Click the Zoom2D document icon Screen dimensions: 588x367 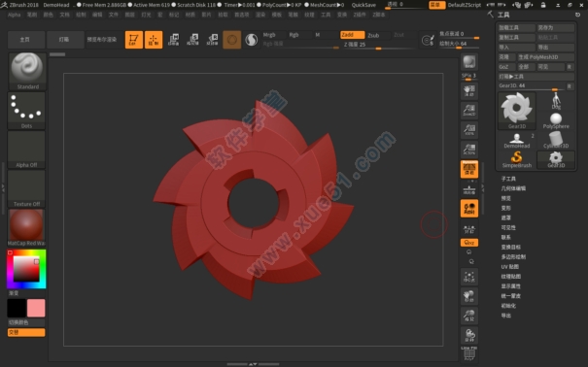point(469,111)
